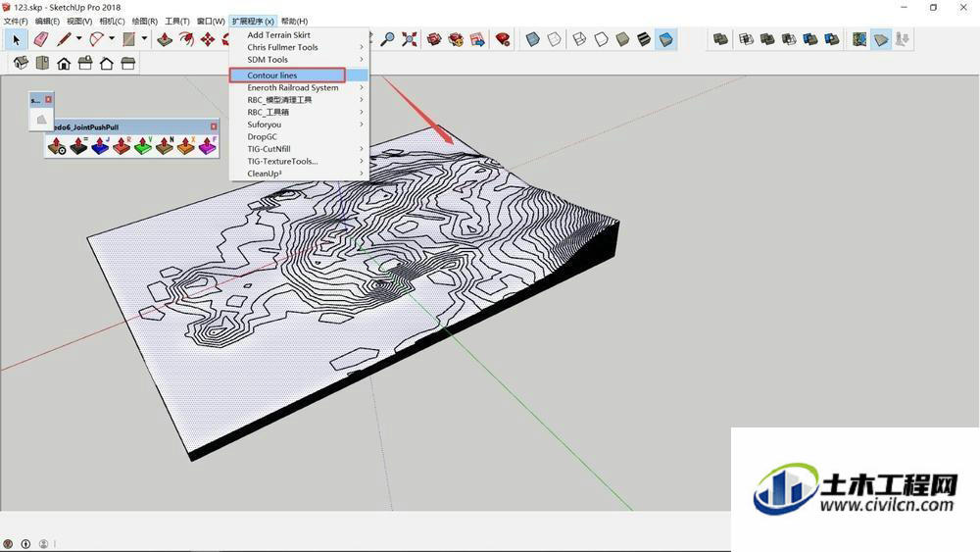This screenshot has width=980, height=552.
Task: Click the Zoom magnifier tool
Action: tap(387, 40)
